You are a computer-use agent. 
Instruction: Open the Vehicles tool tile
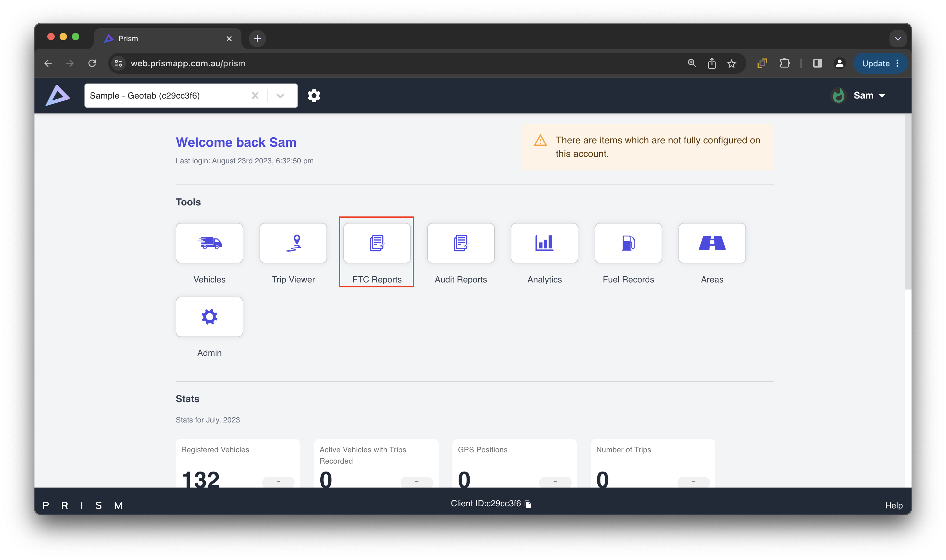pyautogui.click(x=209, y=243)
